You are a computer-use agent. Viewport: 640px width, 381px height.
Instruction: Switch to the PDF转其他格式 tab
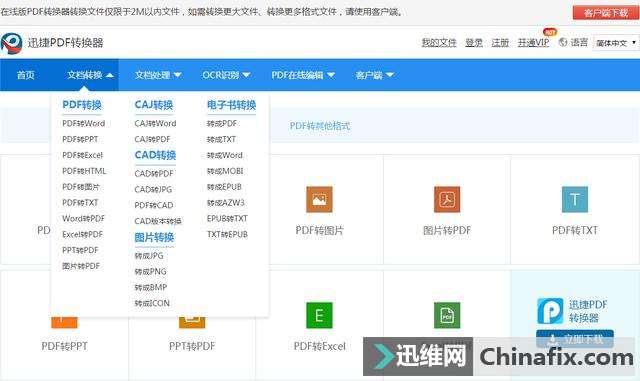pos(320,126)
